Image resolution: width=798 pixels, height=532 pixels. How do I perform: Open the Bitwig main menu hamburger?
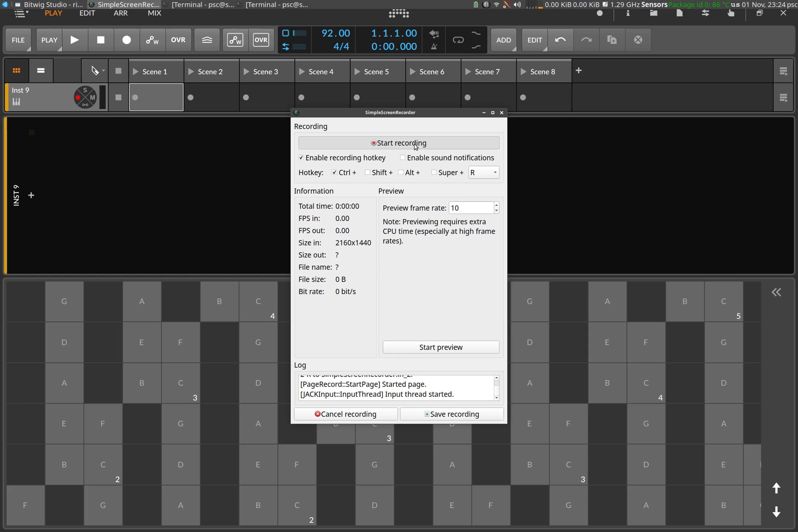(x=21, y=14)
